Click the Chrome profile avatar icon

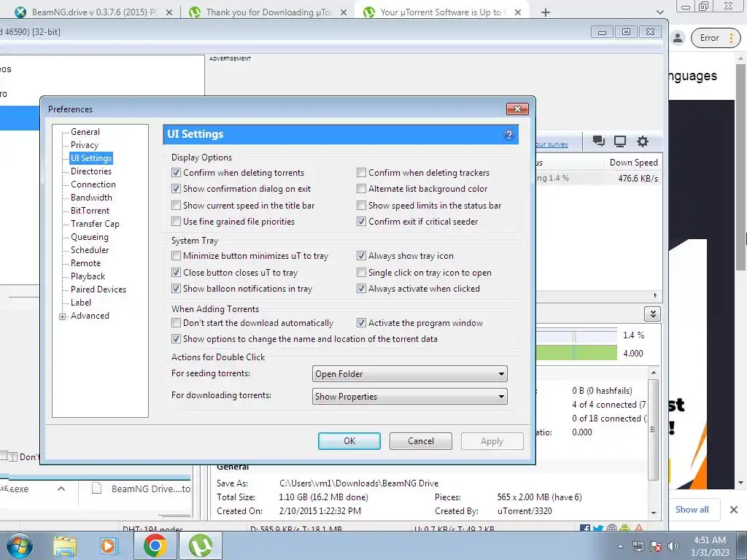[678, 38]
